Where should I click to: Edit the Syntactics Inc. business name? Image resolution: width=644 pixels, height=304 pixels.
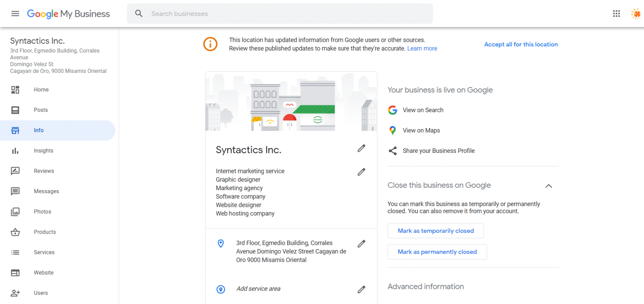pos(361,148)
